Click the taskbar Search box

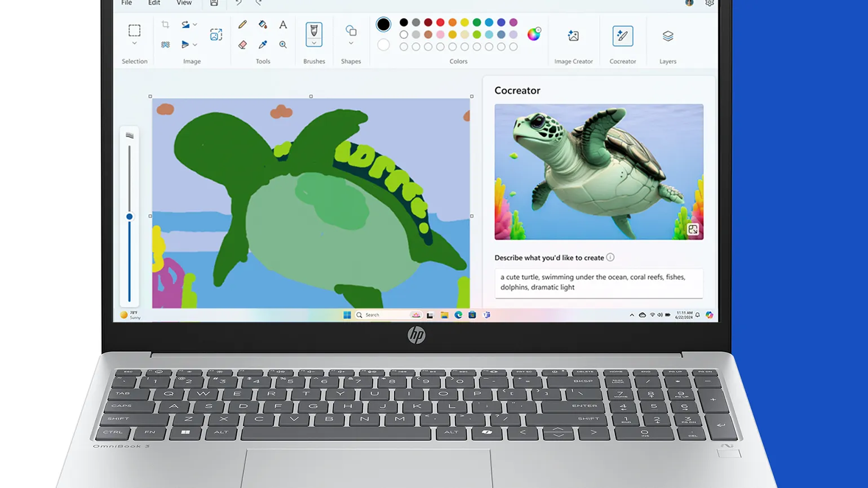pyautogui.click(x=388, y=315)
